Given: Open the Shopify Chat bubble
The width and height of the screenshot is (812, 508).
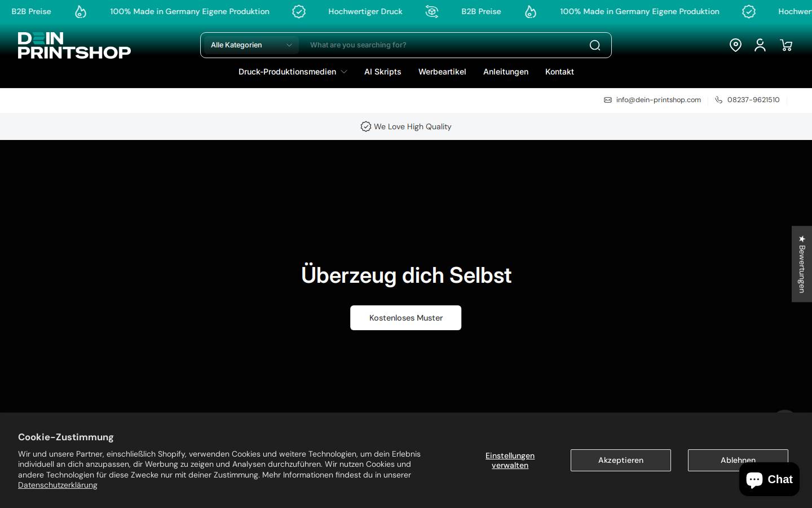Looking at the screenshot, I should pos(769,479).
